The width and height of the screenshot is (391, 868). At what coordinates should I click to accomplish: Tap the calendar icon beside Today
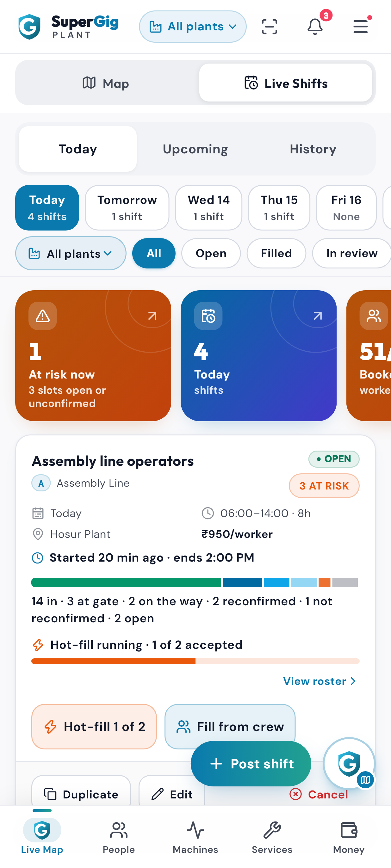pyautogui.click(x=38, y=513)
